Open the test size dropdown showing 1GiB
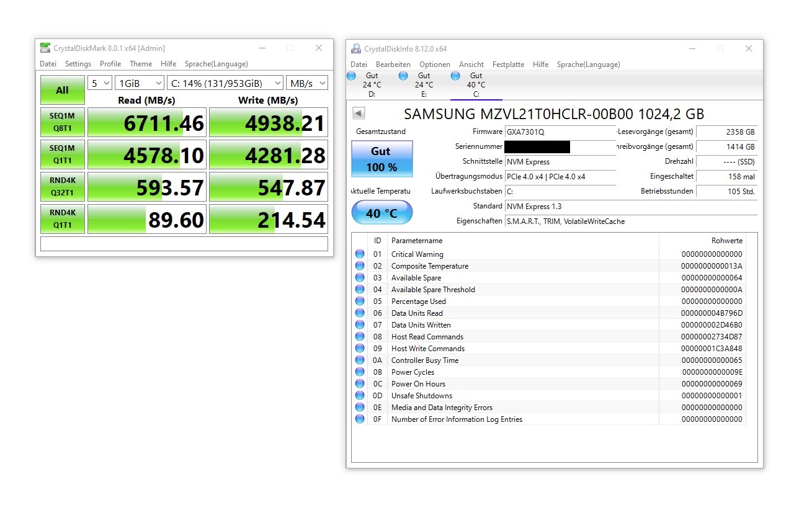This screenshot has height=505, width=812. tap(140, 83)
